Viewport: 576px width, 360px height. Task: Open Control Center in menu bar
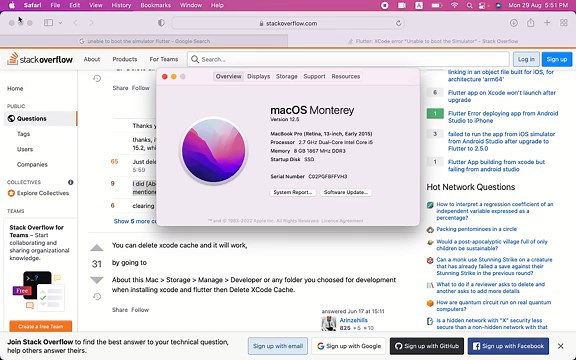click(x=482, y=5)
